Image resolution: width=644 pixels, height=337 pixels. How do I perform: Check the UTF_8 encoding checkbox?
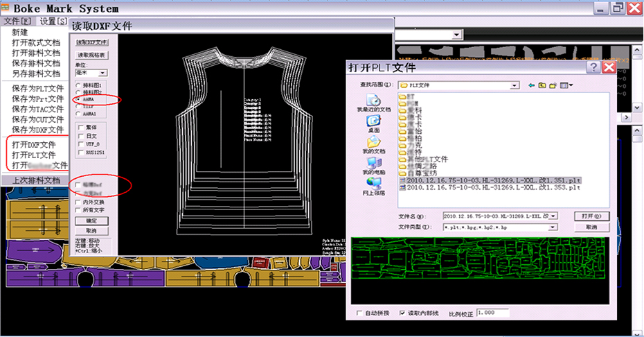coord(79,144)
